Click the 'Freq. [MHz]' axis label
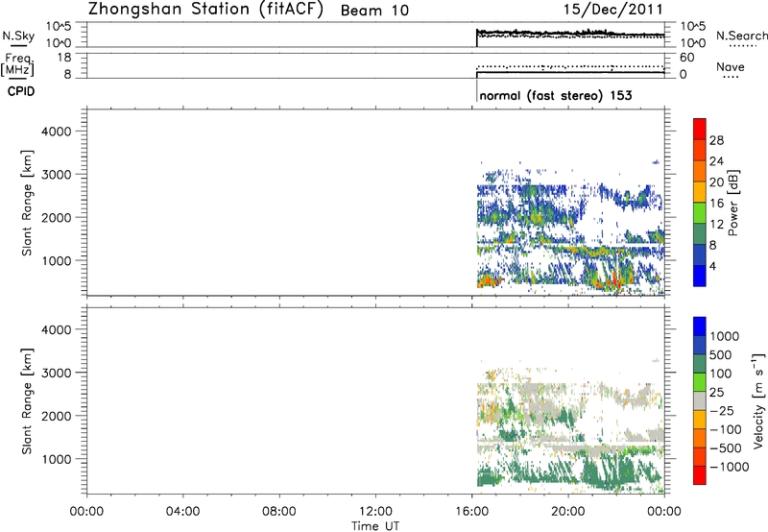 tap(17, 64)
